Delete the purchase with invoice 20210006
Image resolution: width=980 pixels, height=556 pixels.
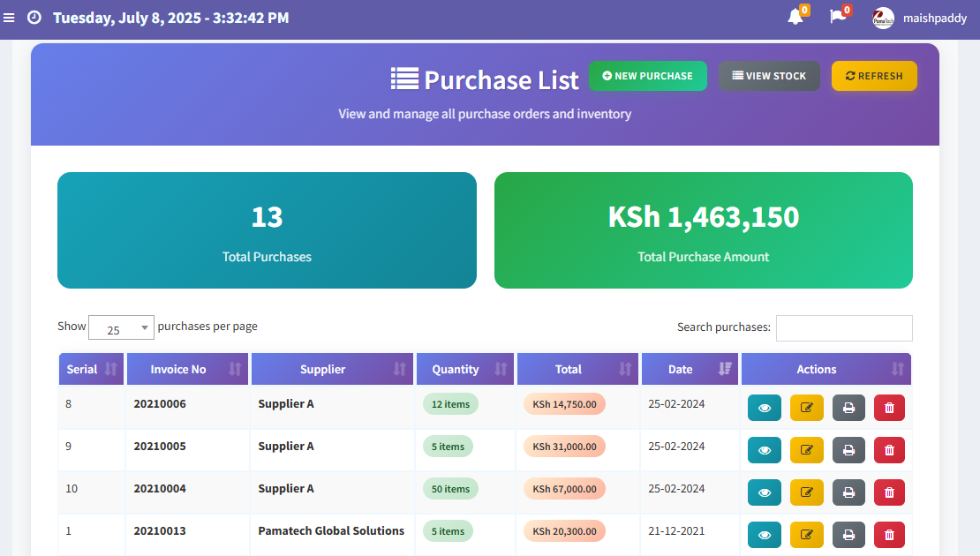(889, 408)
